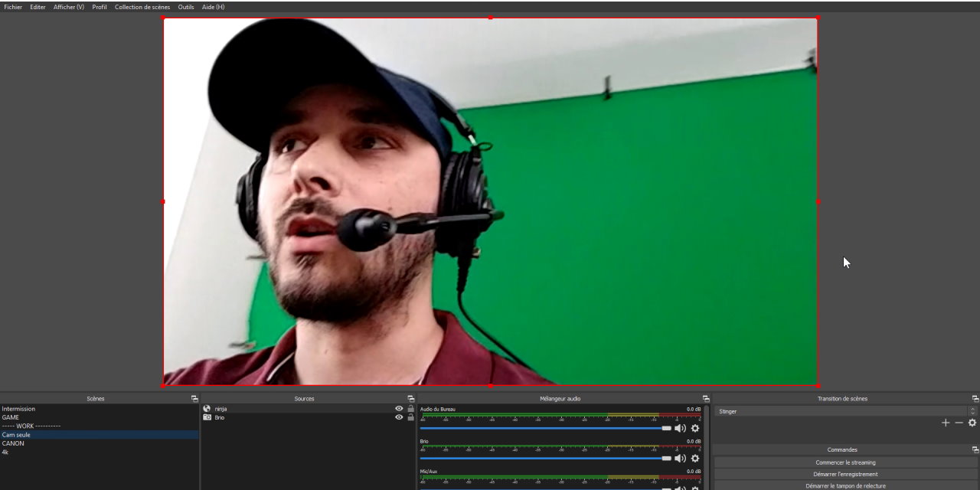Image resolution: width=980 pixels, height=490 pixels.
Task: Open the Collection de scènes menu
Action: [142, 7]
